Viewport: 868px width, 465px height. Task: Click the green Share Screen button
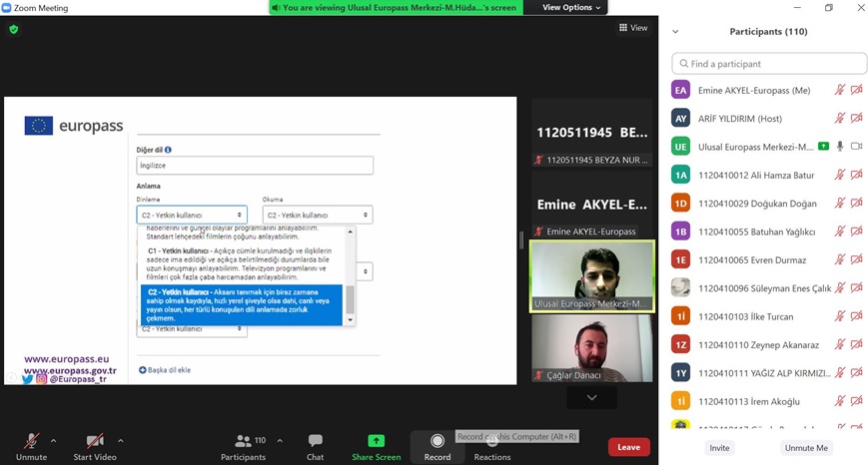point(376,447)
